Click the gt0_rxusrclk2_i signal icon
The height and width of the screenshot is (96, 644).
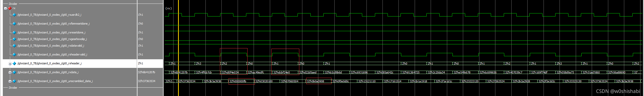(14, 15)
